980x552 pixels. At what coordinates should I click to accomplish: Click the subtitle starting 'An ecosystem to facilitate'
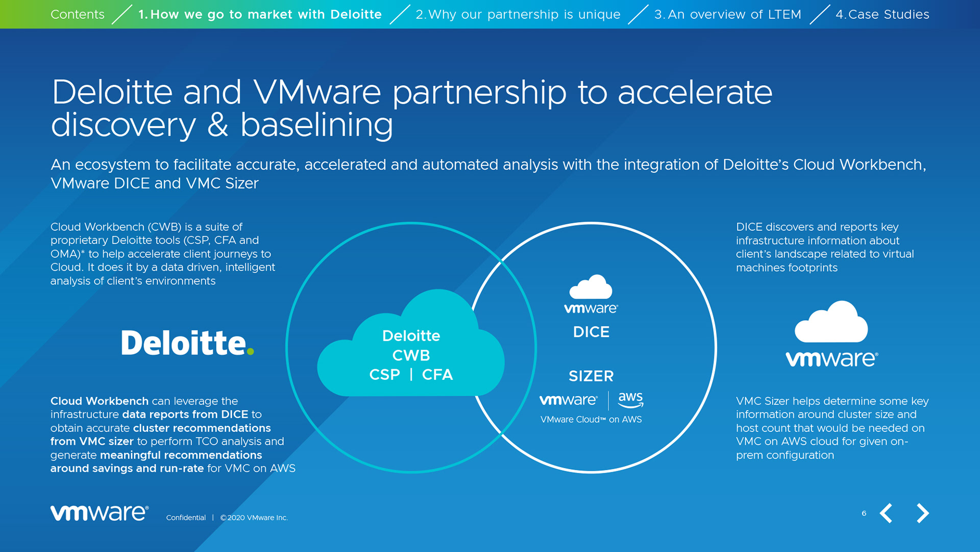[x=488, y=174]
